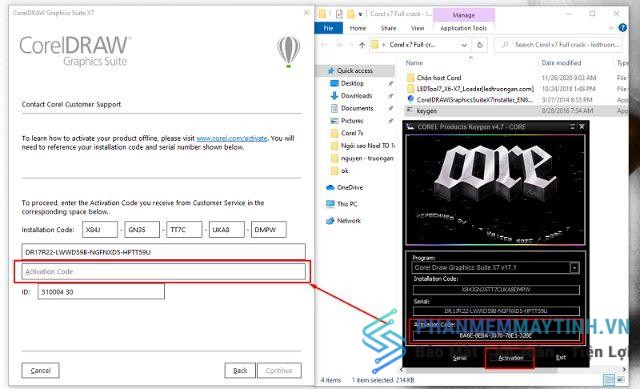The height and width of the screenshot is (389, 640).
Task: Click the Continue button in CorelDRAW dialog
Action: click(x=279, y=370)
